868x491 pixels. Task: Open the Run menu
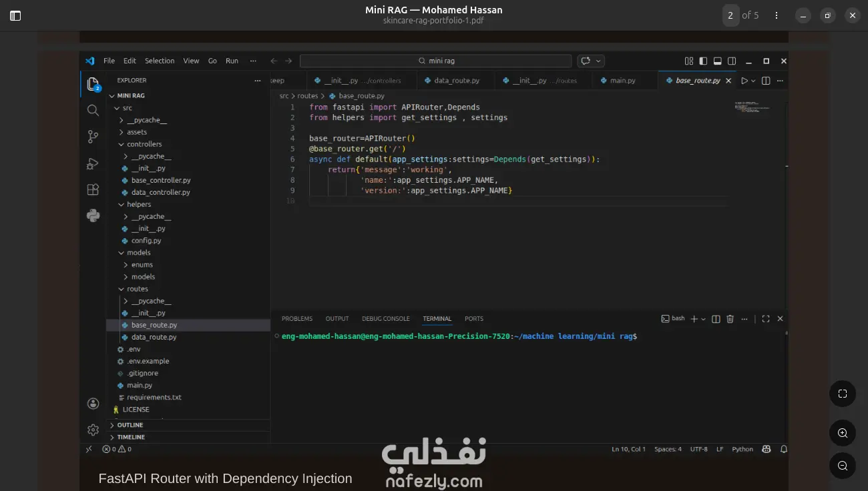pos(232,61)
